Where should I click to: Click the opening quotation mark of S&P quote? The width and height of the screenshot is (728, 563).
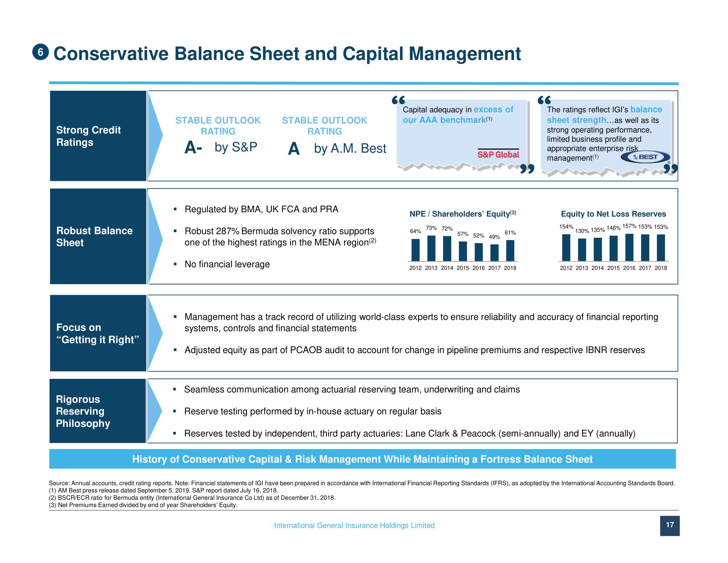398,100
